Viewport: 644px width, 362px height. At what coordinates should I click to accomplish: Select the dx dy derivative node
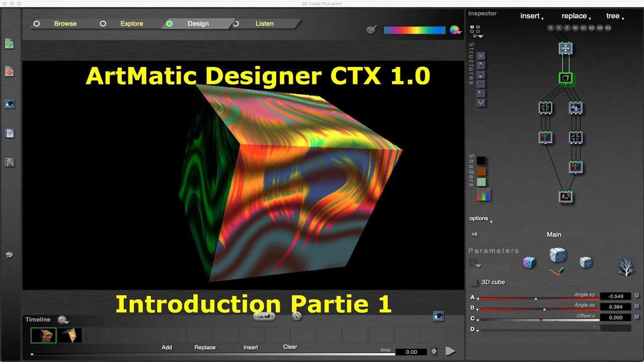576,107
